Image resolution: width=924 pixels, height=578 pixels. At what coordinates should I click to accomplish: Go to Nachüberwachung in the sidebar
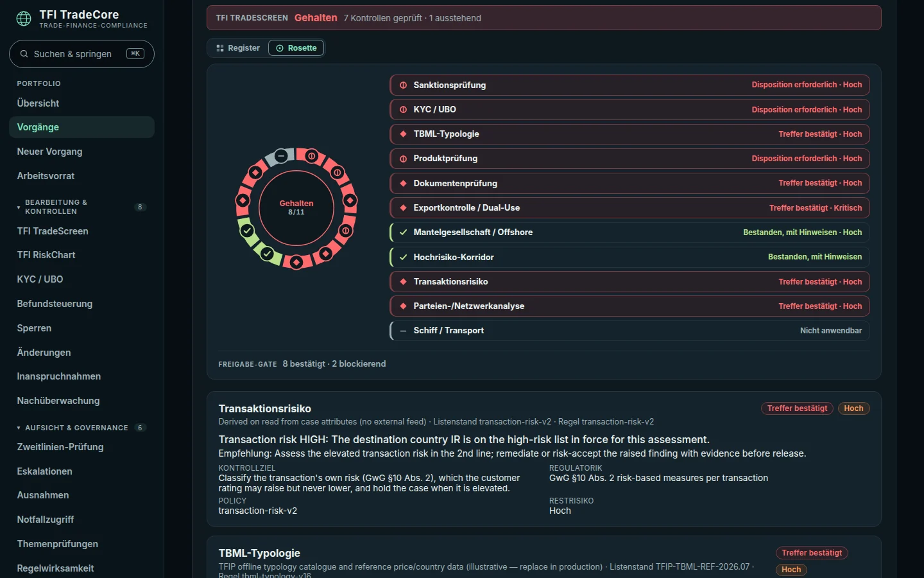coord(81,401)
